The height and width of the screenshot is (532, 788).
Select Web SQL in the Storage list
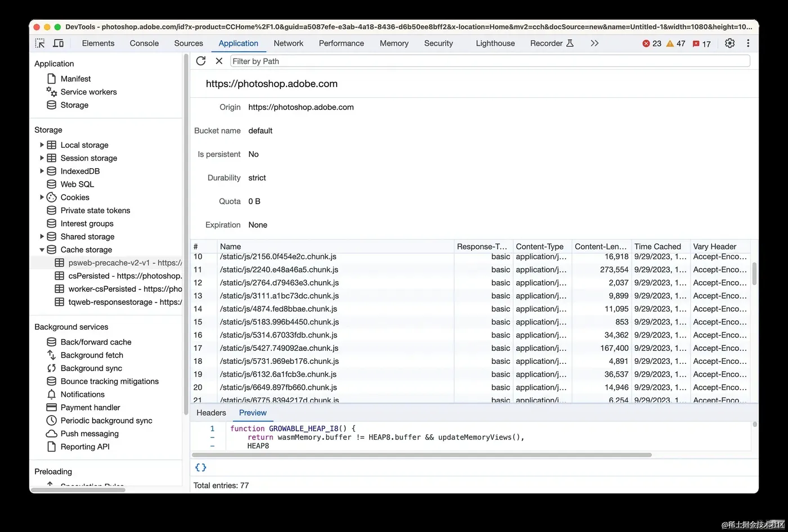[77, 184]
